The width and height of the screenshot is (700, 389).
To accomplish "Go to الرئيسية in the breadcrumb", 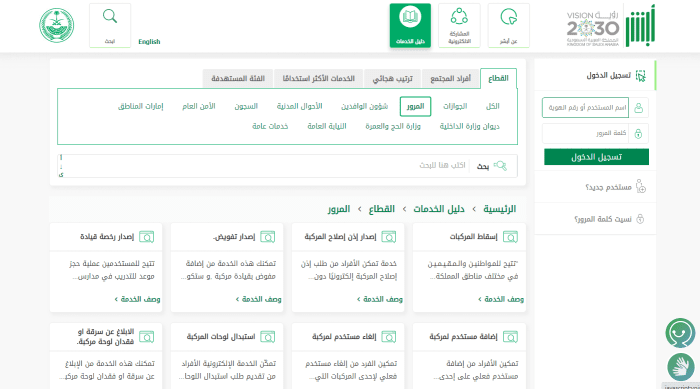I will coord(500,209).
